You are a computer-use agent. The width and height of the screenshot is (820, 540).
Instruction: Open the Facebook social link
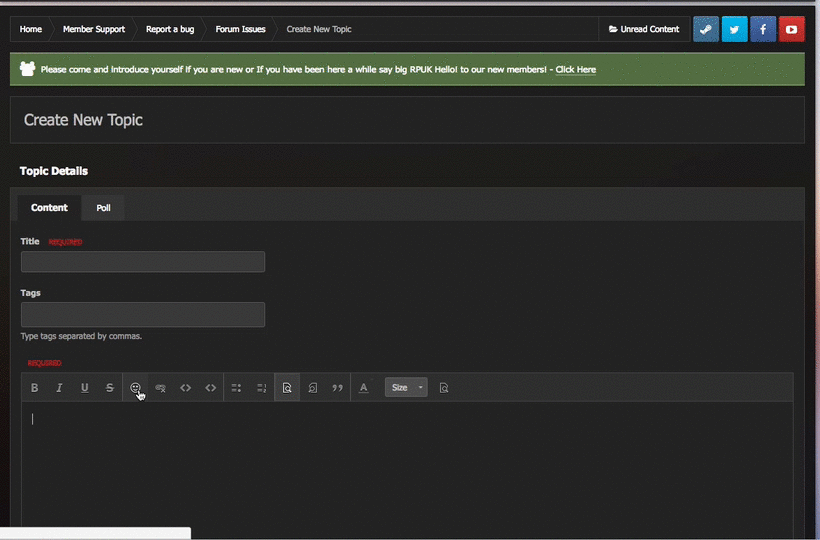(763, 29)
